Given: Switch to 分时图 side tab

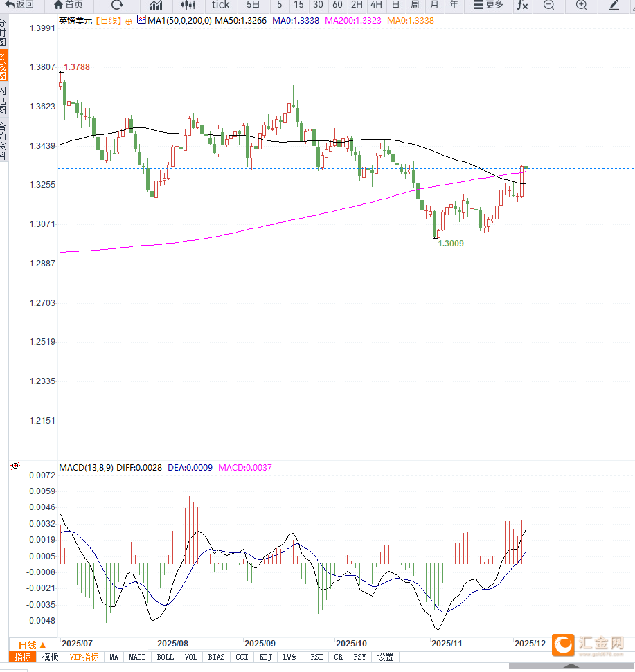Looking at the screenshot, I should point(3,32).
